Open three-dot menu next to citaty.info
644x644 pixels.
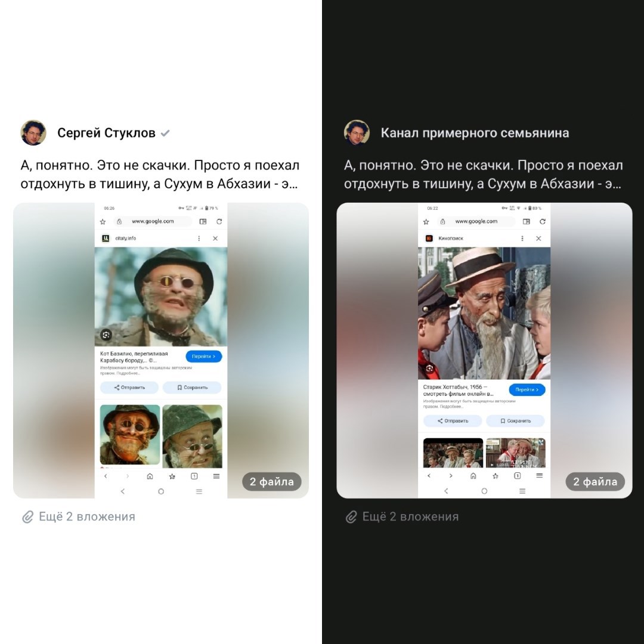(x=199, y=238)
